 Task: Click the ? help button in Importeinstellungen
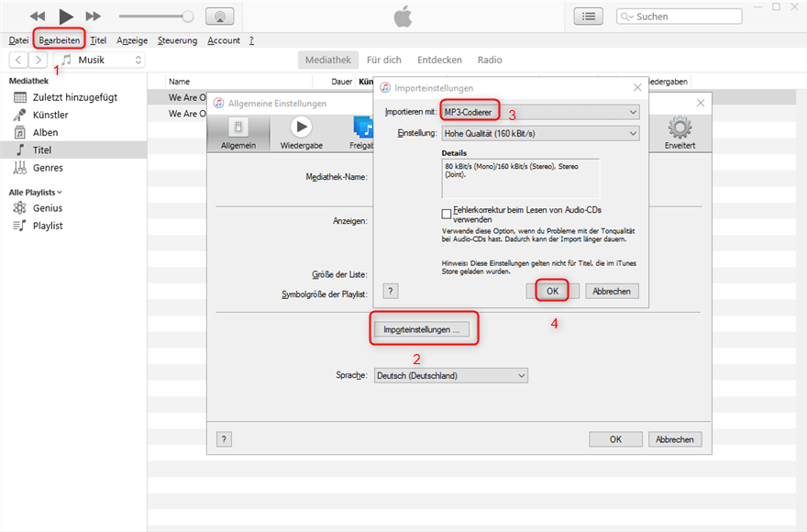[391, 292]
